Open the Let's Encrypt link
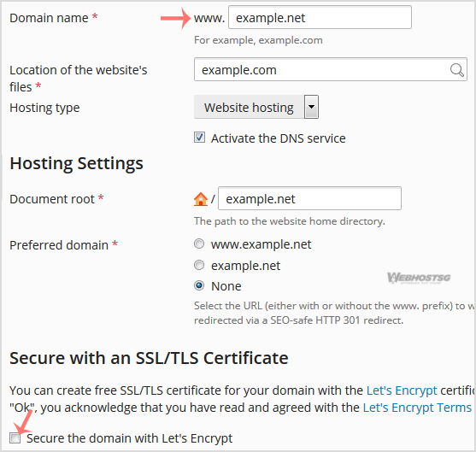 402,390
